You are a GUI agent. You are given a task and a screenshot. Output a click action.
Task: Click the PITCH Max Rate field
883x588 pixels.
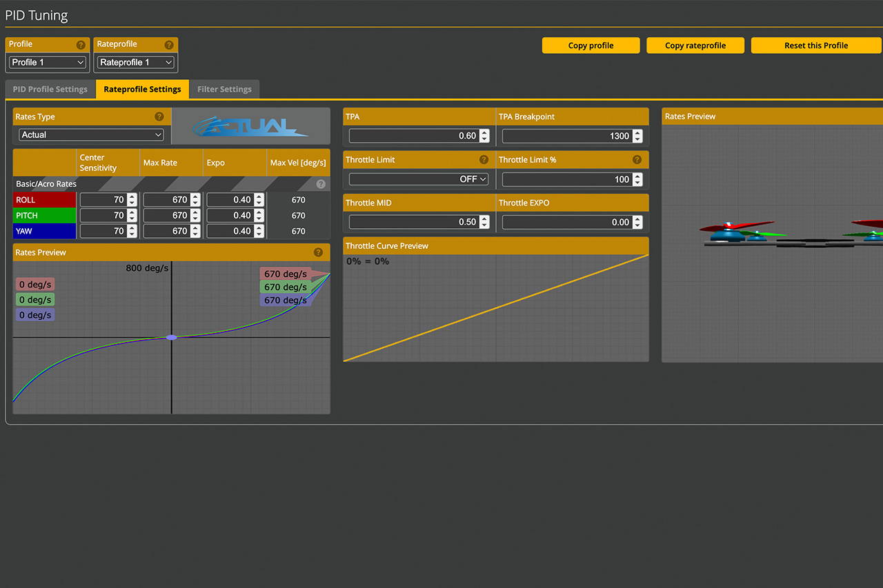pos(172,215)
